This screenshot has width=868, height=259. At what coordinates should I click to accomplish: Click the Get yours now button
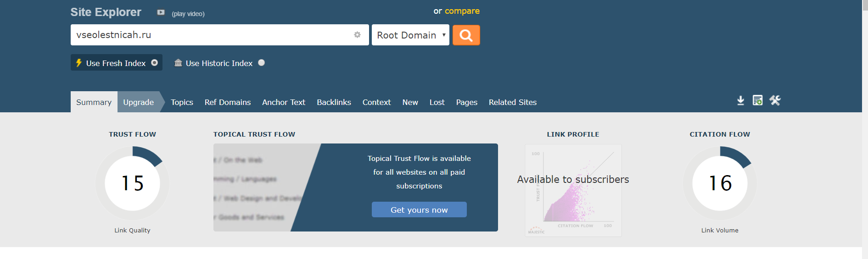419,209
